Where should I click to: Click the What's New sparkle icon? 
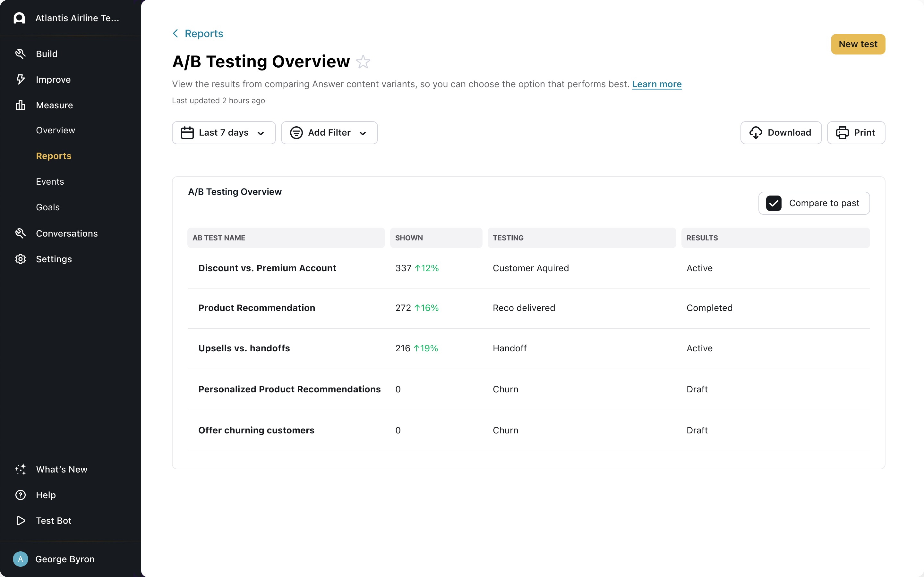[x=20, y=469]
